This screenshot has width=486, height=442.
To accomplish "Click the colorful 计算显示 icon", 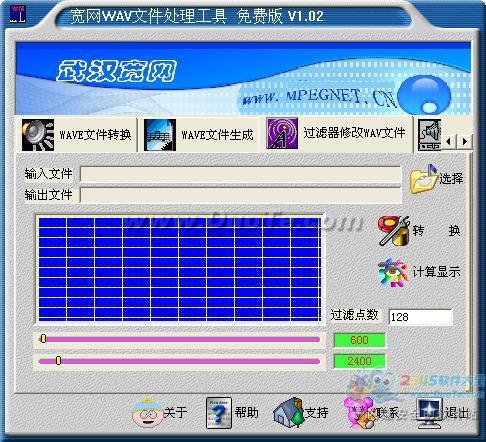I will coord(394,272).
